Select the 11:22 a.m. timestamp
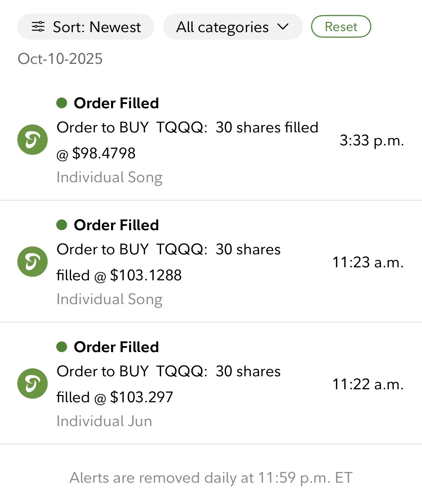This screenshot has width=422, height=504. (x=368, y=384)
